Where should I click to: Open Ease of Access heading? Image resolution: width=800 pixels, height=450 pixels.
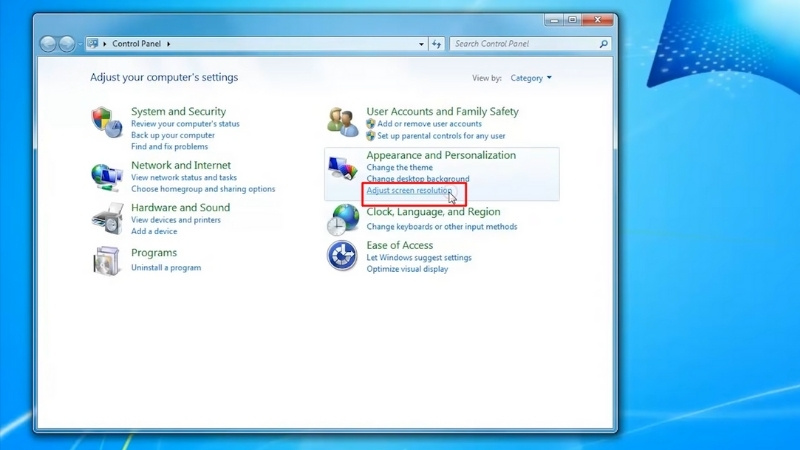pos(399,245)
